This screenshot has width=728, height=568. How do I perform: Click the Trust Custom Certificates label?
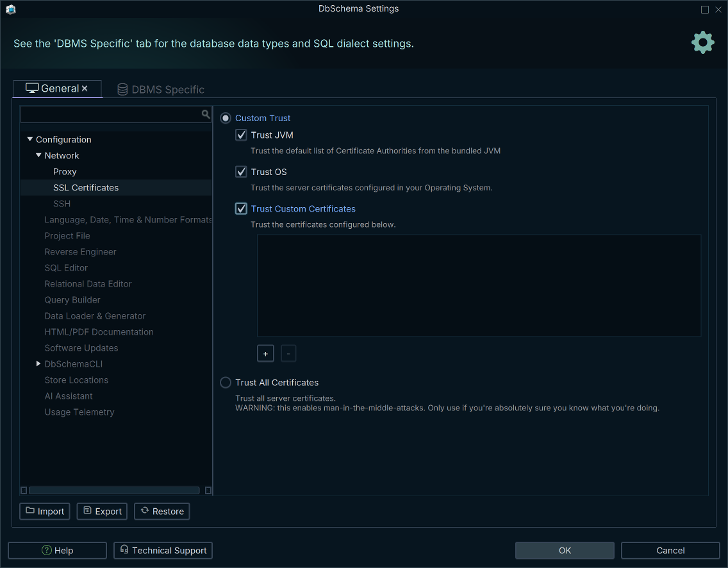pos(303,208)
